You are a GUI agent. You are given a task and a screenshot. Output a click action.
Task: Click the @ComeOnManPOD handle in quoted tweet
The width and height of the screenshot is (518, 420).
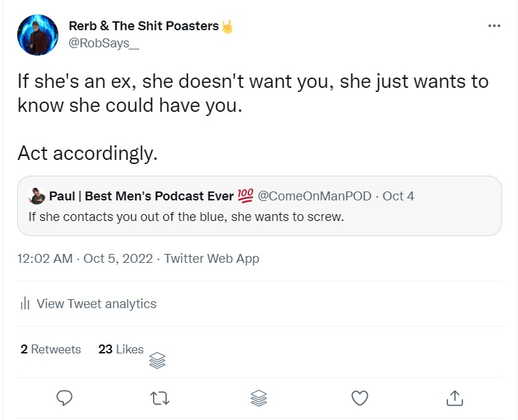(314, 196)
